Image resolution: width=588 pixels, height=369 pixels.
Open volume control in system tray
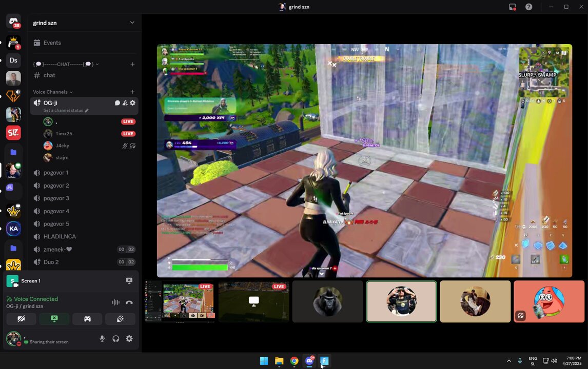554,361
